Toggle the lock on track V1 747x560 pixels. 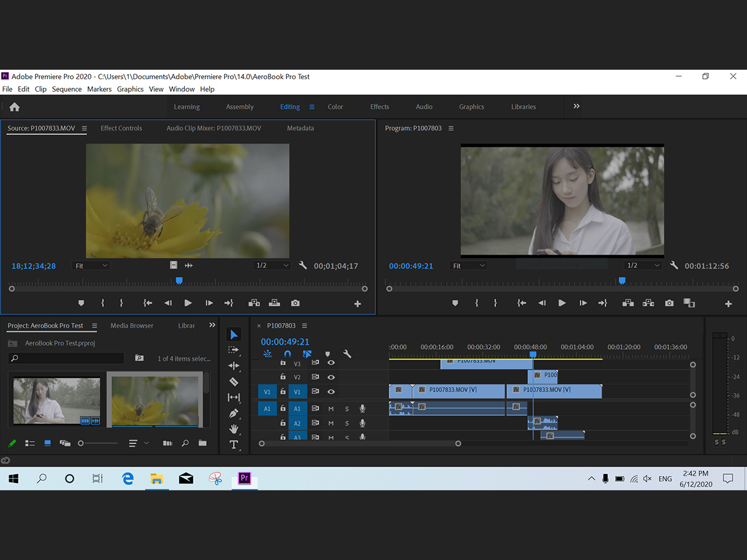coord(283,392)
